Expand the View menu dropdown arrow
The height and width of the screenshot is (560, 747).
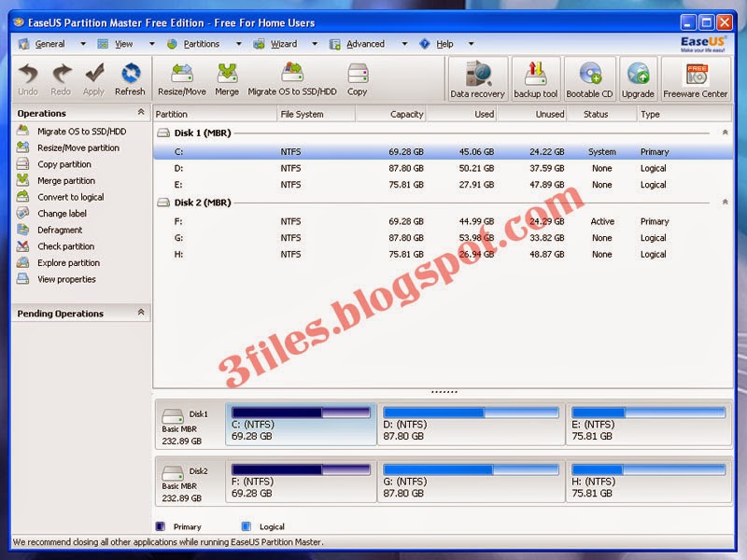click(152, 44)
